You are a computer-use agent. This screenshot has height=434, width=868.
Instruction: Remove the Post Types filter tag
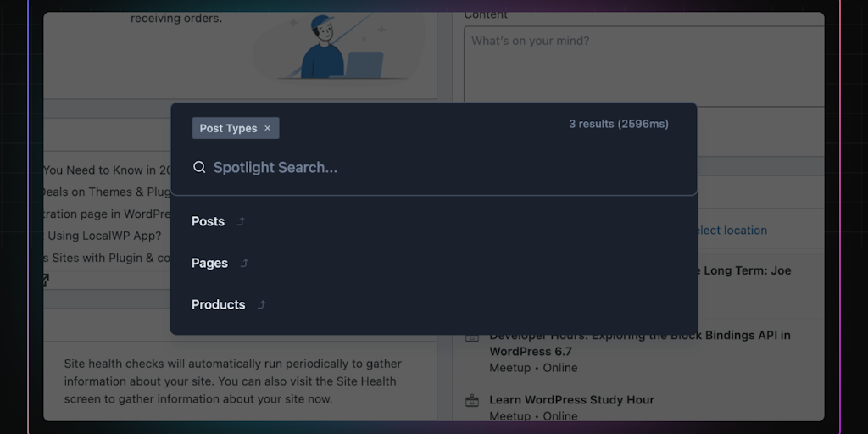tap(267, 128)
